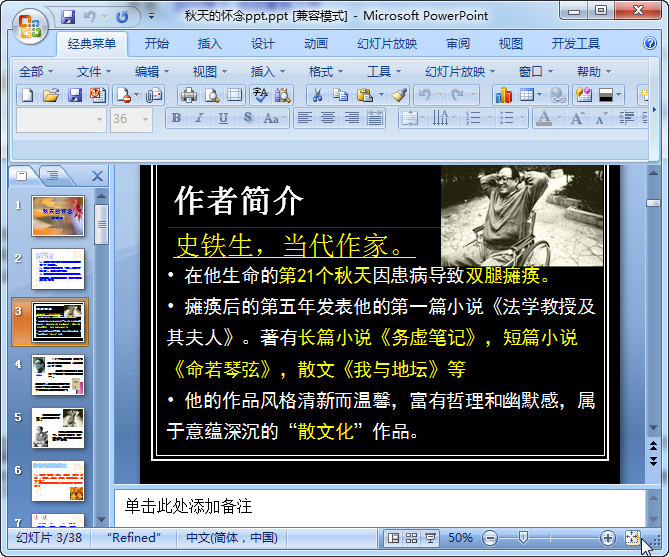This screenshot has height=557, width=669.
Task: Click the Office button logo
Action: (x=29, y=26)
